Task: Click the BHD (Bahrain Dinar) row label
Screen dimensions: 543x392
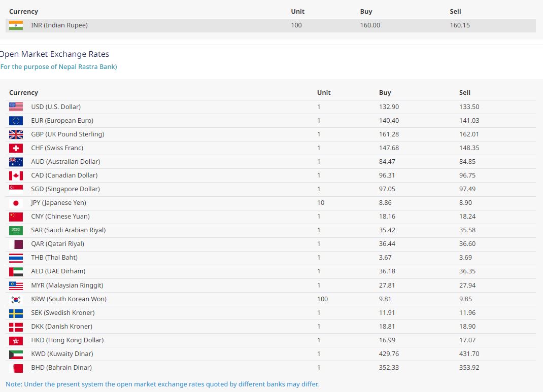Action: (61, 368)
